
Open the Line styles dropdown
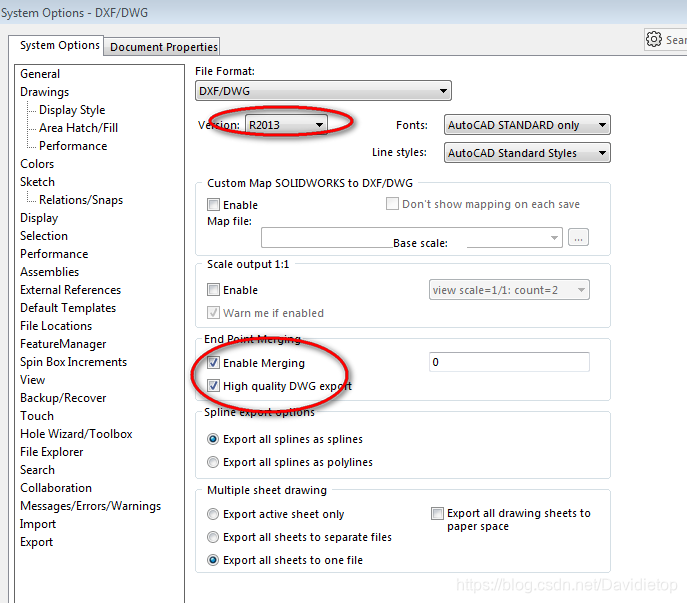(x=527, y=153)
